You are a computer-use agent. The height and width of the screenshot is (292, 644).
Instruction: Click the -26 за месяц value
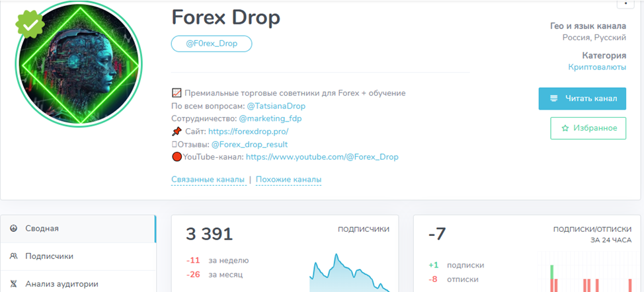(193, 274)
